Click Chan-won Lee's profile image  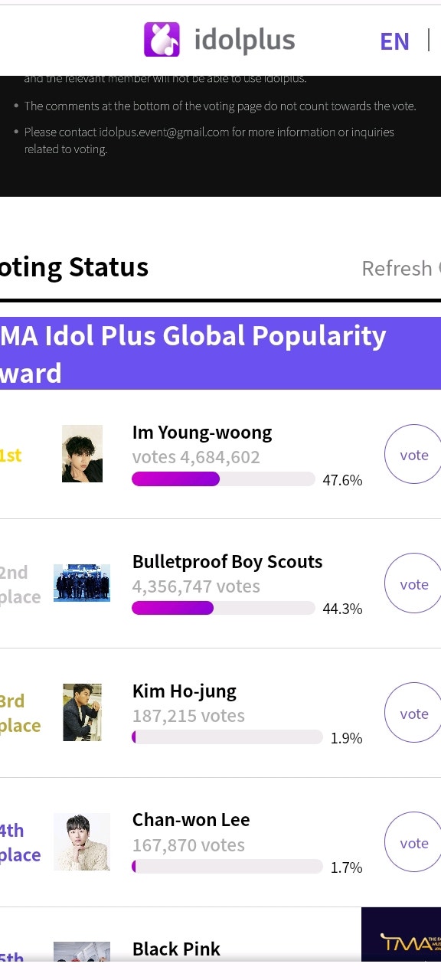[x=82, y=841]
